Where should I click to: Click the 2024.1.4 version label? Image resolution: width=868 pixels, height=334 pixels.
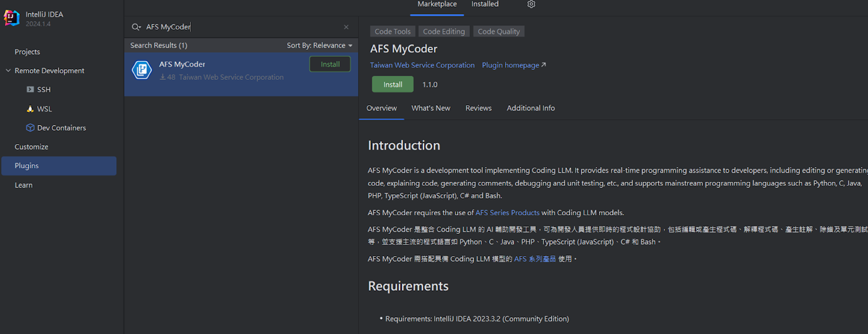tap(38, 24)
